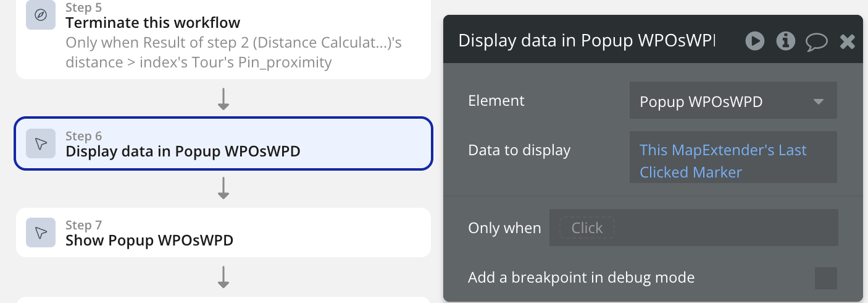The width and height of the screenshot is (868, 303).
Task: Click the arrow below Step 7
Action: click(x=223, y=277)
